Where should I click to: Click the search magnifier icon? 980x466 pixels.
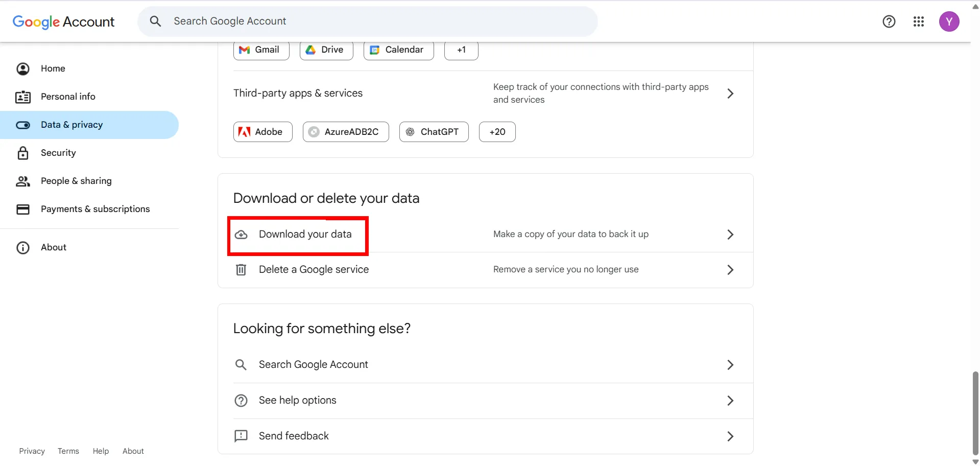click(155, 21)
